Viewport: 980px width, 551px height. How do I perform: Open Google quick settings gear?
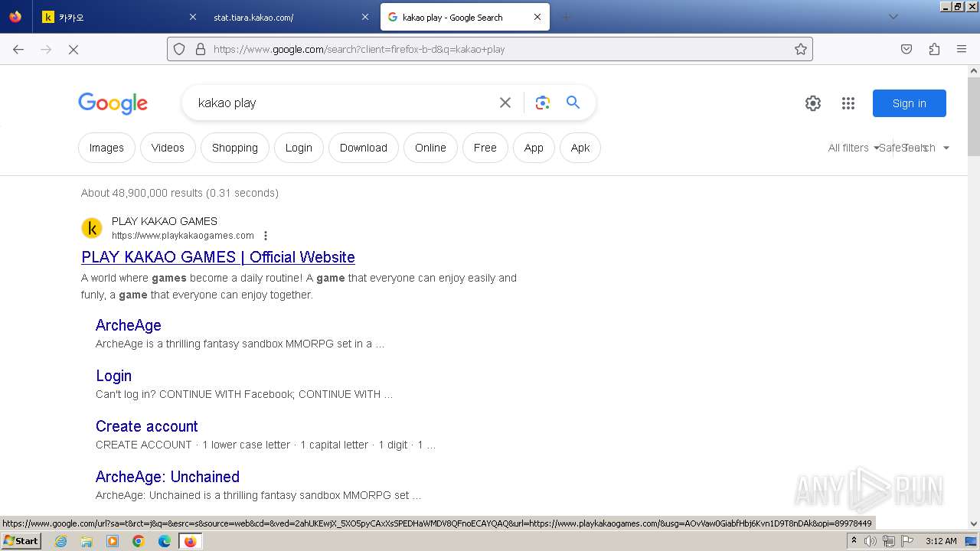pos(813,103)
